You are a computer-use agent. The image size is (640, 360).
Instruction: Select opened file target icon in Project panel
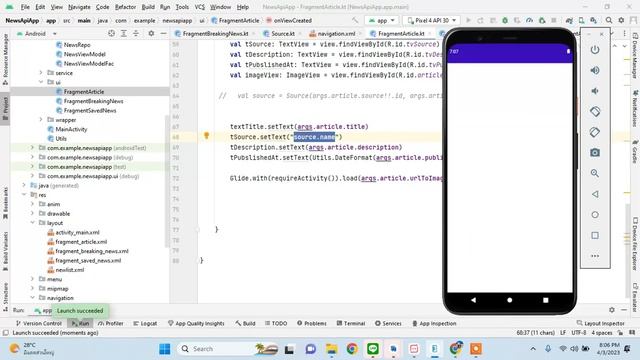[111, 33]
